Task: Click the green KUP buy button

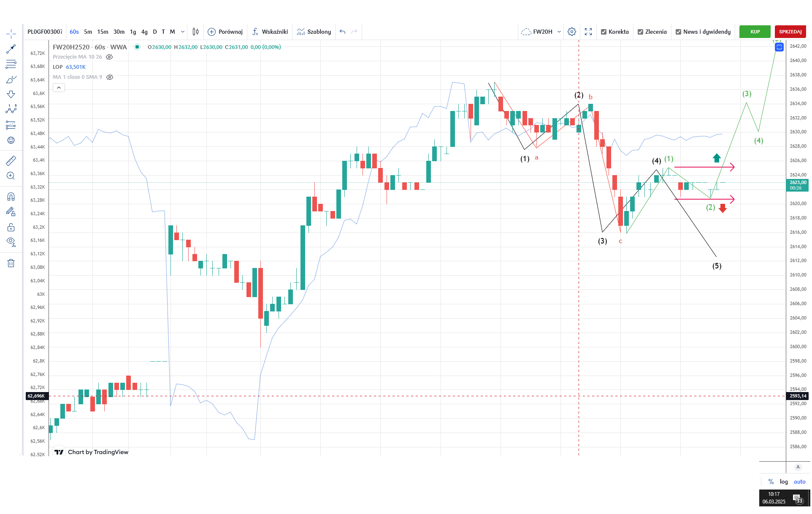Action: pyautogui.click(x=755, y=32)
